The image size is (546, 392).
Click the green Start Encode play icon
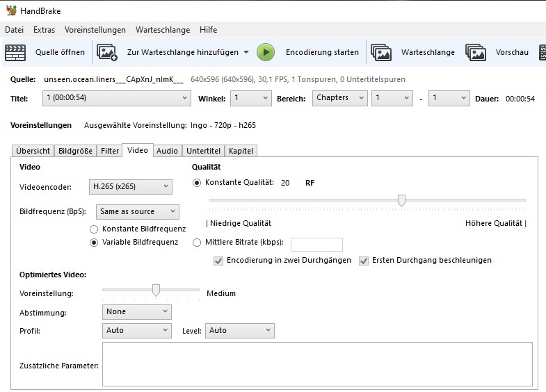266,53
